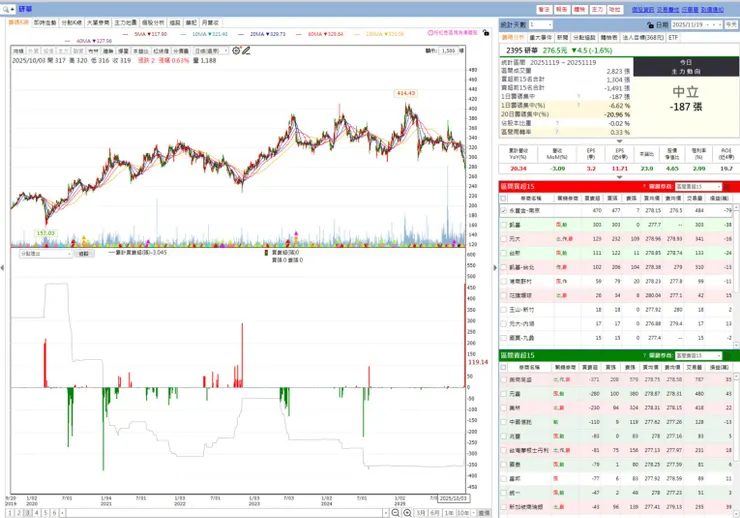Set the chart range to 1年
The width and height of the screenshot is (740, 518).
pyautogui.click(x=448, y=513)
